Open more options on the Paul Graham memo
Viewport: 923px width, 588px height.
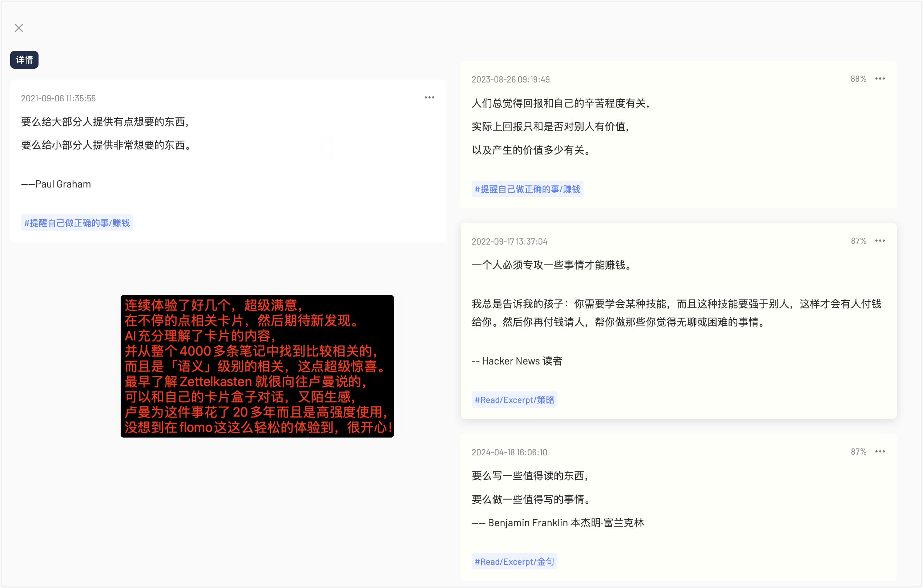(429, 97)
